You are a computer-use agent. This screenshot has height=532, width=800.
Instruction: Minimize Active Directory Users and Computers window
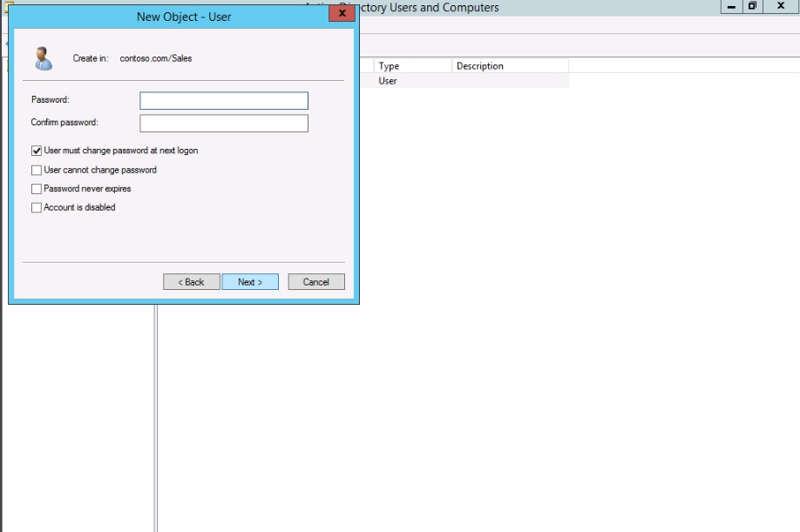pyautogui.click(x=731, y=7)
